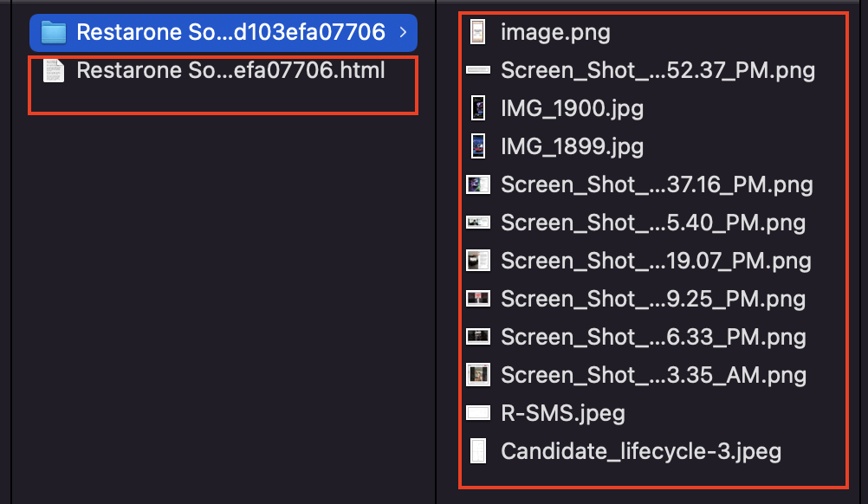
Task: Select the image.png file icon
Action: point(478,32)
